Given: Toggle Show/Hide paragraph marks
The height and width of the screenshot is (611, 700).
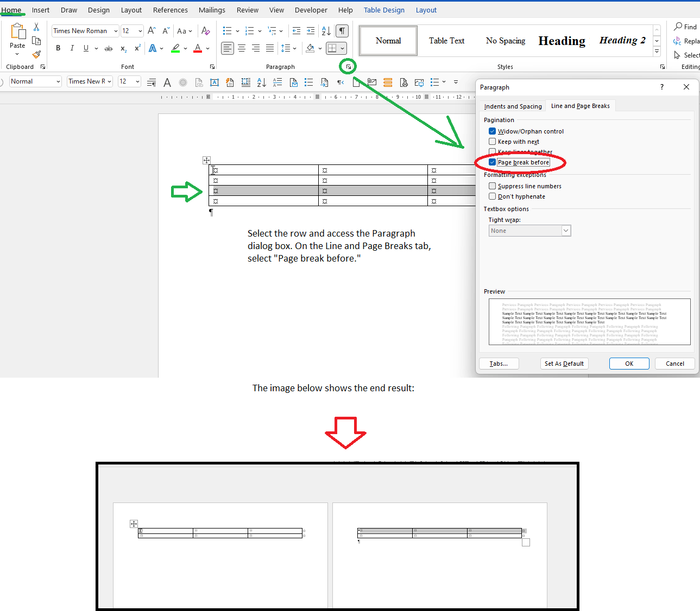Looking at the screenshot, I should point(342,31).
